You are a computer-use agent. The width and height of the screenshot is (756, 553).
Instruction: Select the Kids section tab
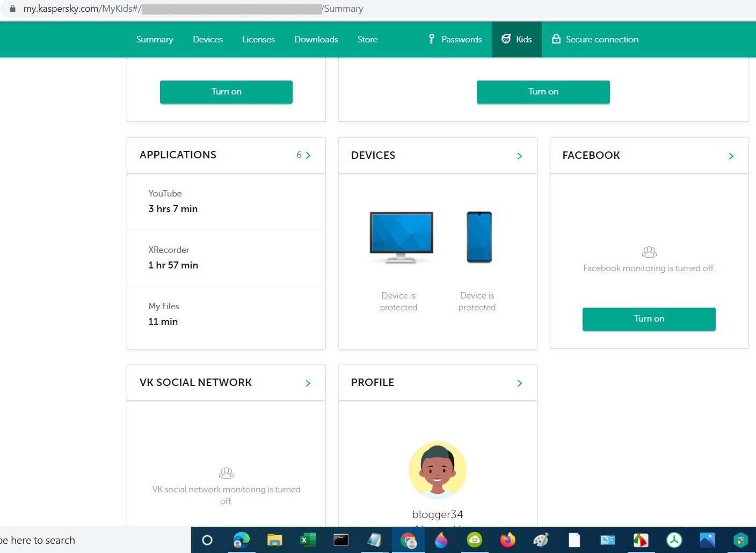coord(517,39)
